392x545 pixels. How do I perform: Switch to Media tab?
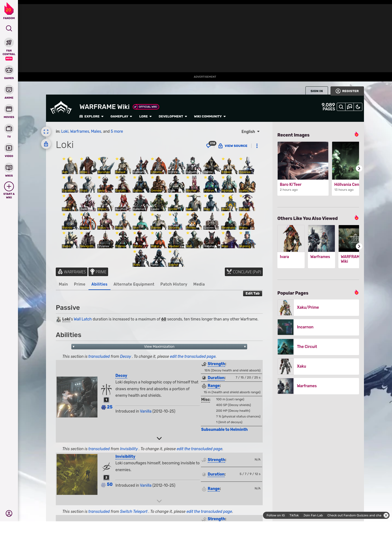[199, 284]
